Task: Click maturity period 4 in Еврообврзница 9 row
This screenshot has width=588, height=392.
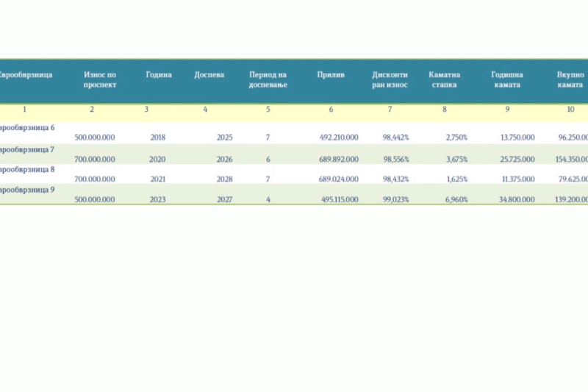Action: (x=268, y=199)
